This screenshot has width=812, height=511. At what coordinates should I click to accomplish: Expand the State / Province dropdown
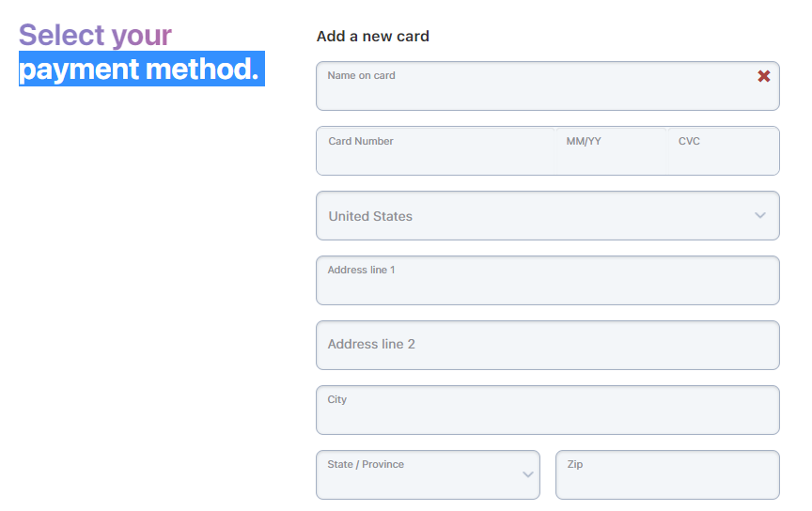(x=428, y=475)
